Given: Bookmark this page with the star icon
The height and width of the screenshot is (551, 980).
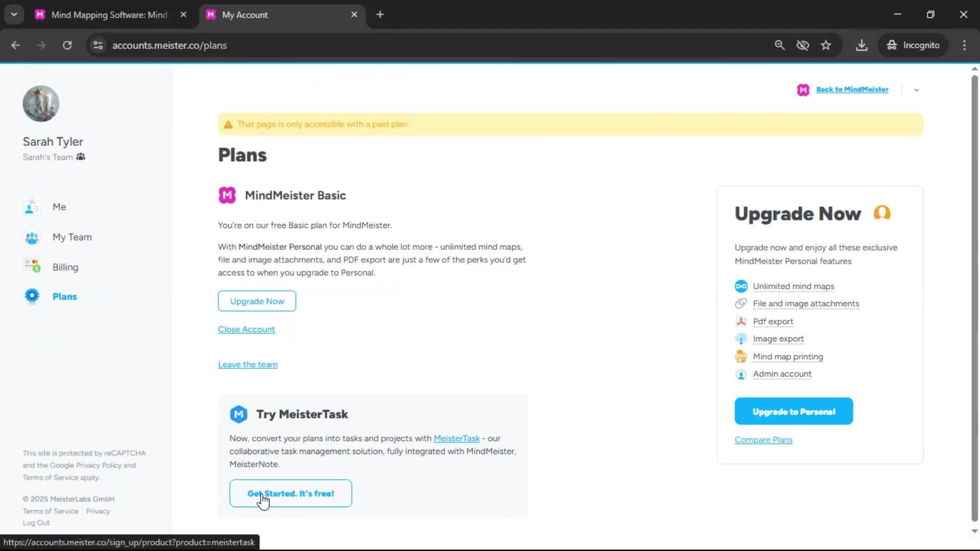Looking at the screenshot, I should [x=826, y=45].
